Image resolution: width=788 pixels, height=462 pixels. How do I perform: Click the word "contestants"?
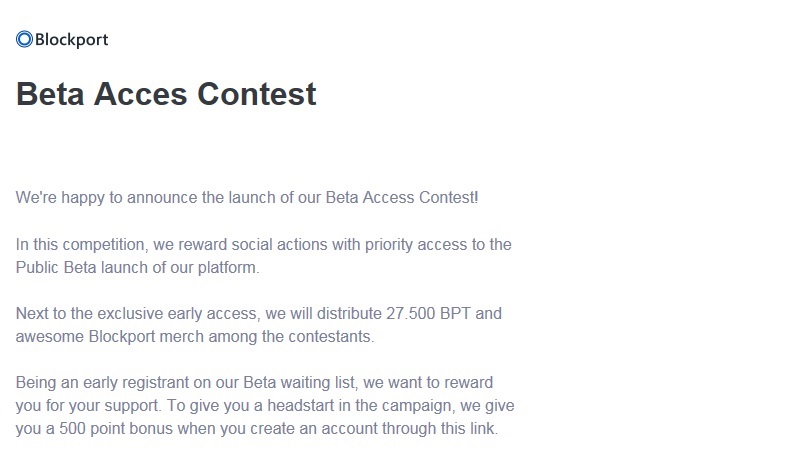click(x=329, y=336)
